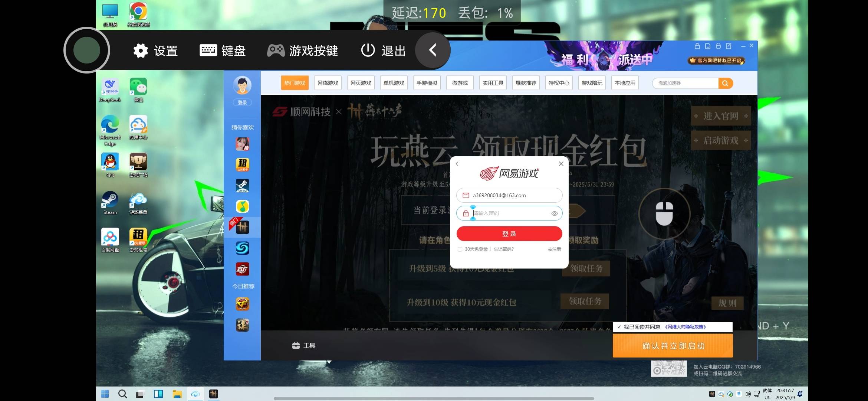Open the settings (设置) gear
868x401 pixels.
click(155, 50)
